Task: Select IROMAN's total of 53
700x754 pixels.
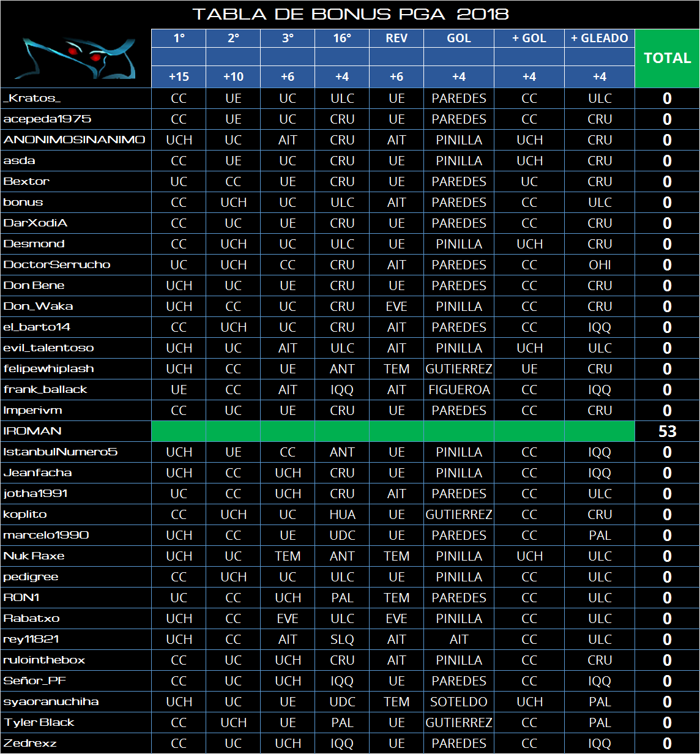Action: coord(667,431)
